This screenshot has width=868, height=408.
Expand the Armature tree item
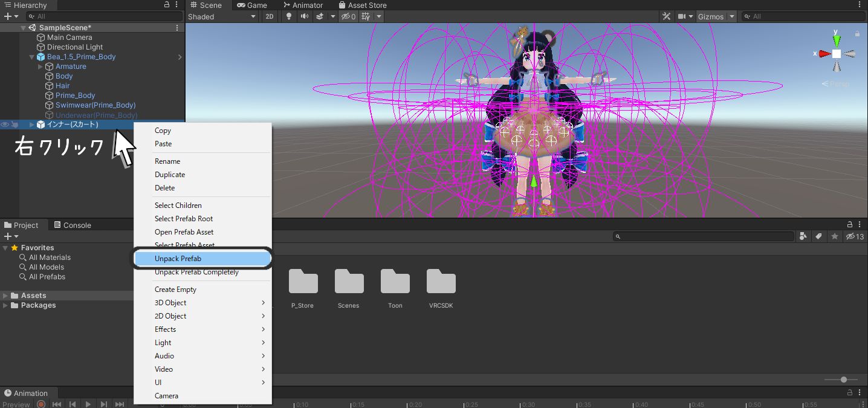(x=40, y=66)
